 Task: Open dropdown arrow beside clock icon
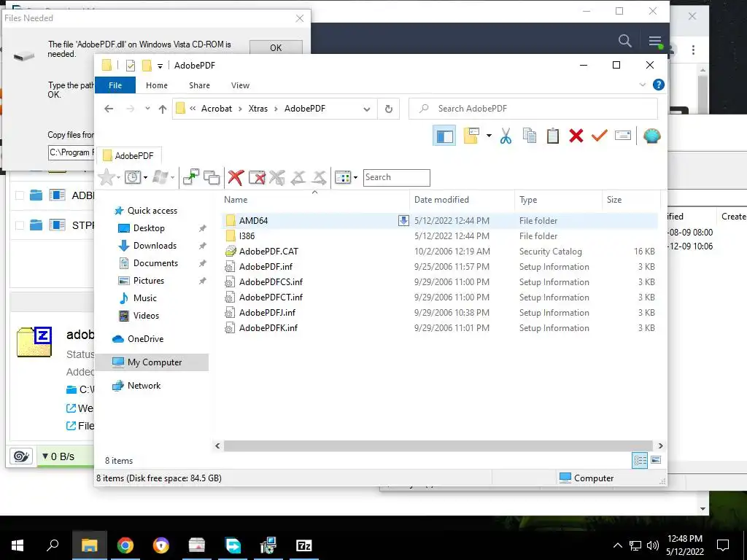145,178
